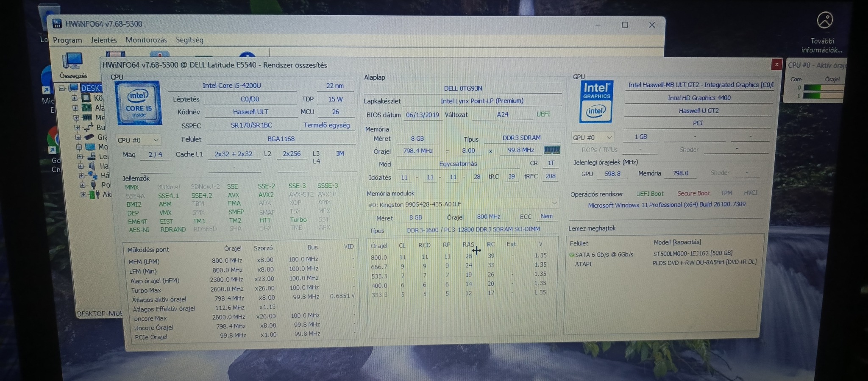Click the green SATA drive status icon
The height and width of the screenshot is (381, 868).
571,255
